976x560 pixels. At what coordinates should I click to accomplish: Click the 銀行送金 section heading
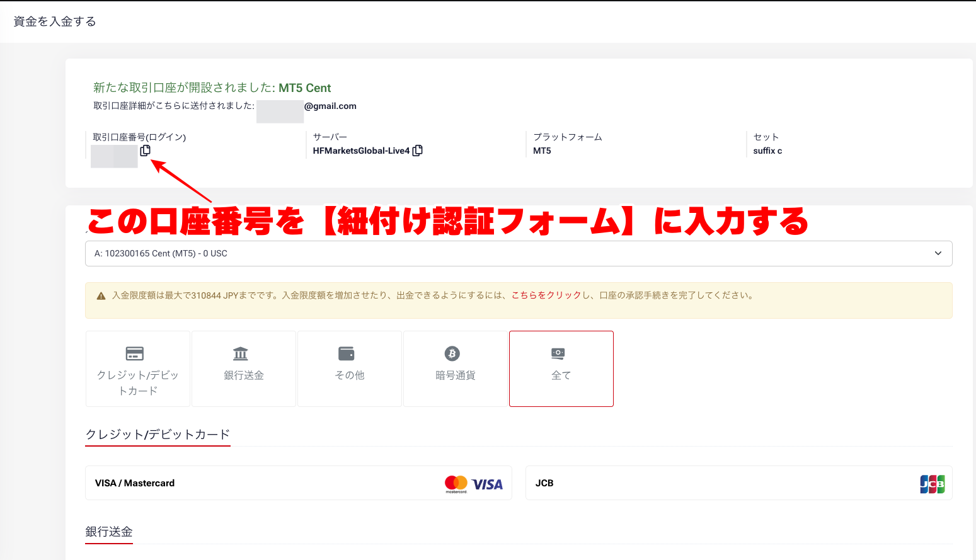point(109,532)
